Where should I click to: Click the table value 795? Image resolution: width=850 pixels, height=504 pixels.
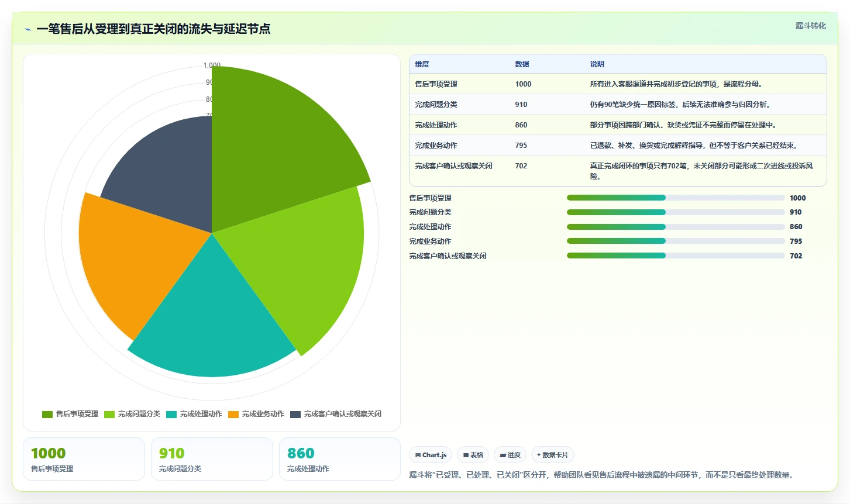point(521,146)
